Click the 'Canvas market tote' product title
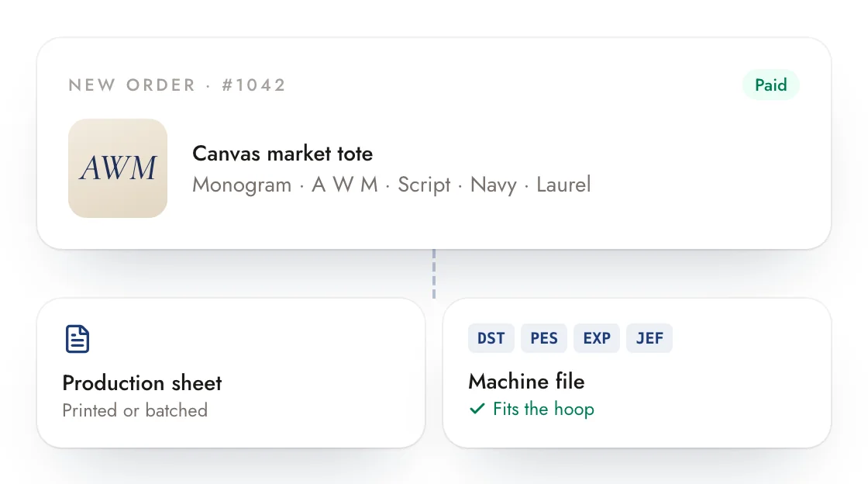This screenshot has height=484, width=868. [282, 154]
